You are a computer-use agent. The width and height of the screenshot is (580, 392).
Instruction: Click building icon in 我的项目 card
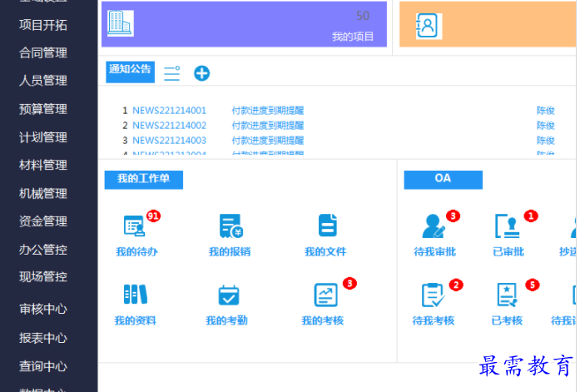point(121,23)
